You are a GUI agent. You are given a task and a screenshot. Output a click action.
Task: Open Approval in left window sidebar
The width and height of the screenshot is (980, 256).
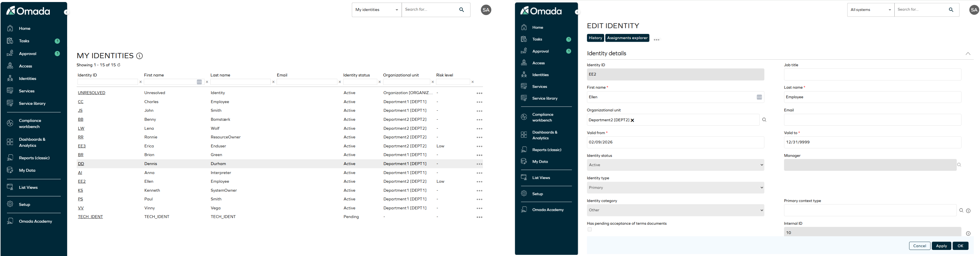point(27,54)
